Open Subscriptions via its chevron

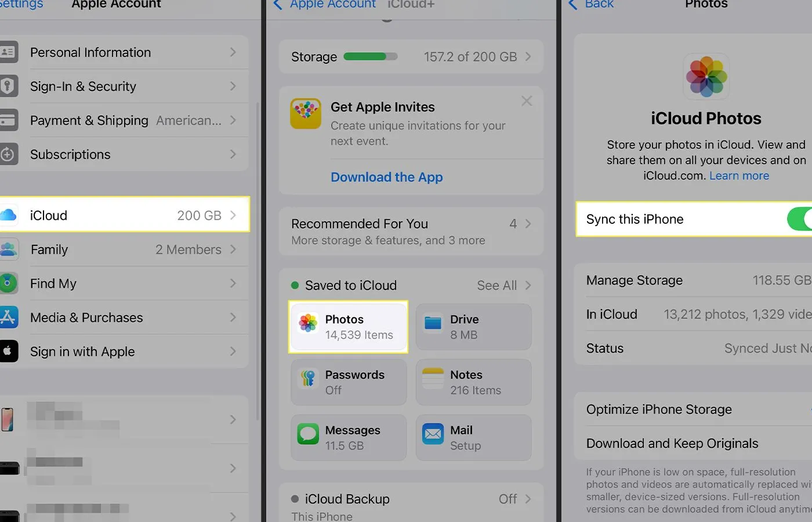[x=233, y=154]
